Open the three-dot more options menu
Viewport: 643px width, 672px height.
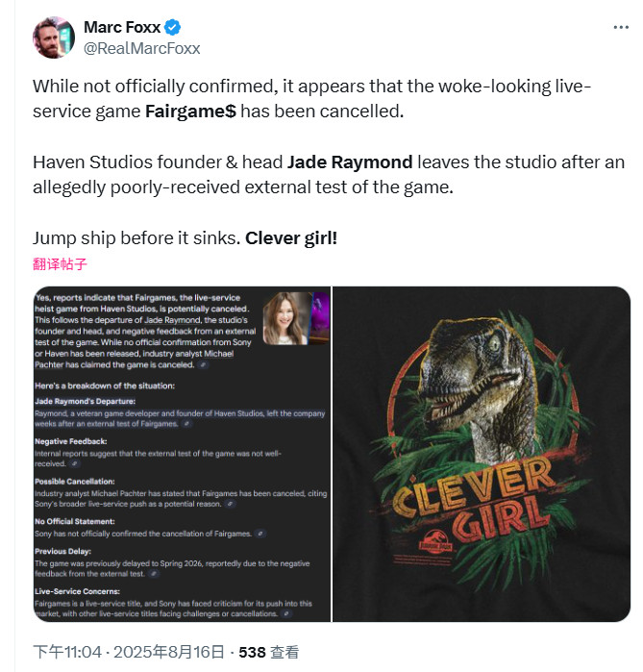[621, 27]
